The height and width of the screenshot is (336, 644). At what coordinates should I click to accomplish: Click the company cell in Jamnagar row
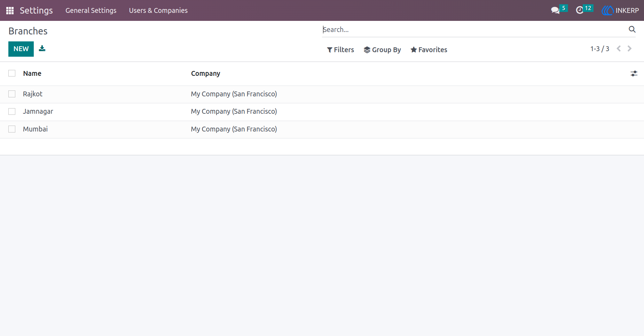point(234,111)
